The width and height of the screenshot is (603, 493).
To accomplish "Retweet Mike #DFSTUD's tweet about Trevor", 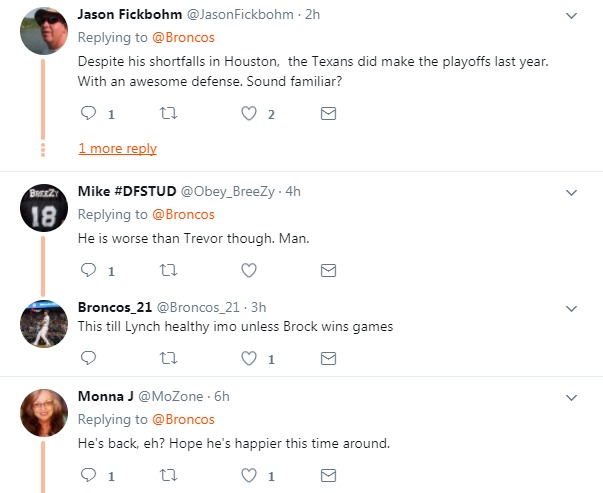I will click(x=168, y=270).
